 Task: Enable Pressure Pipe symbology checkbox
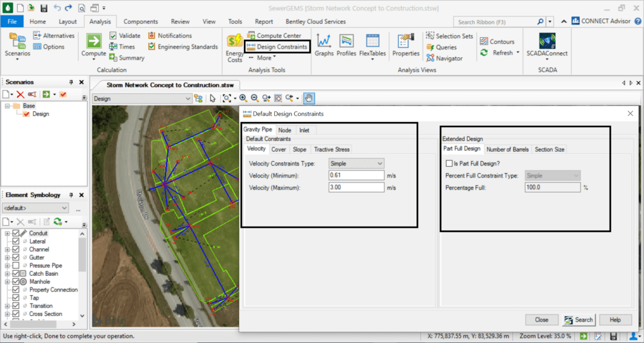[x=16, y=266]
